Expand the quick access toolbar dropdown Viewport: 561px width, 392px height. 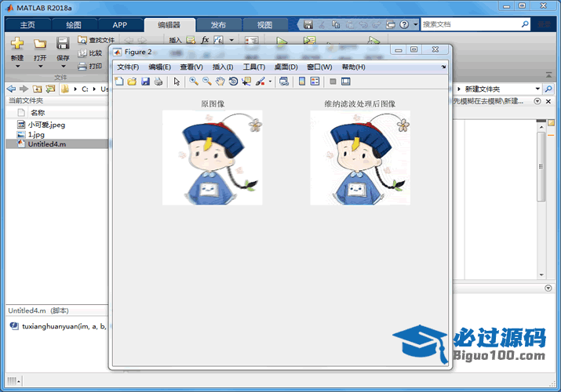tap(415, 24)
